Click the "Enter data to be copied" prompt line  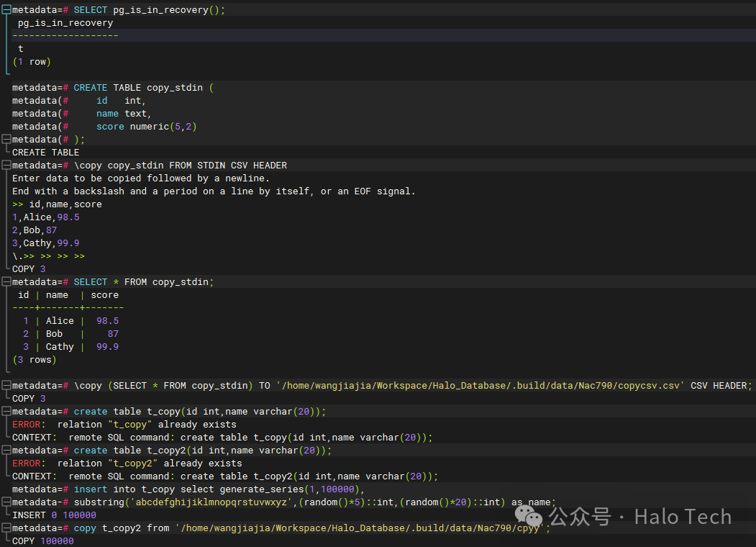(141, 178)
